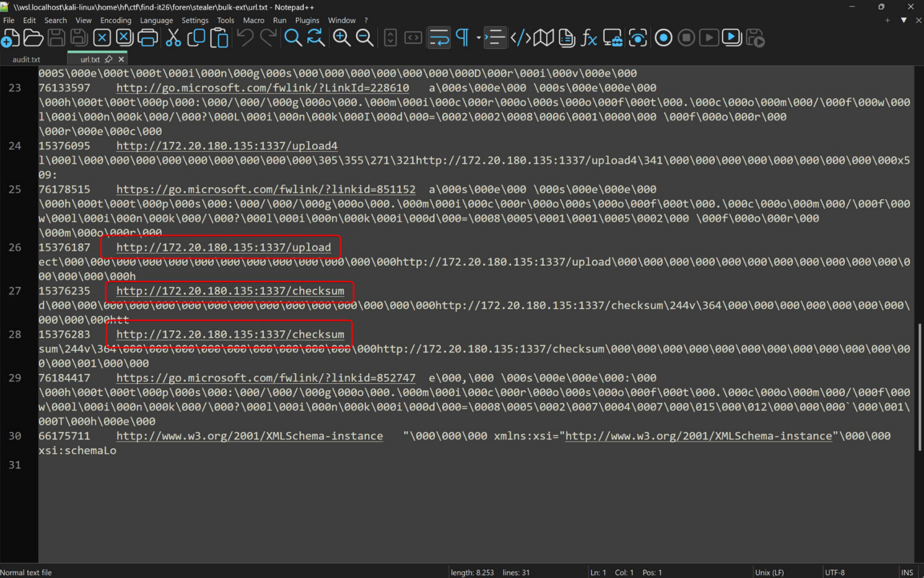Open the XMLSchema-instance link on line 30 start

coord(249,436)
